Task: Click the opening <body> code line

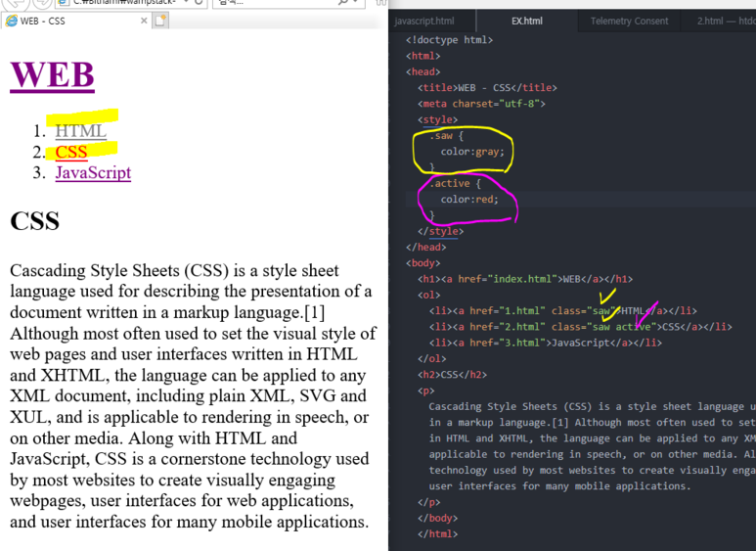Action: (x=422, y=263)
